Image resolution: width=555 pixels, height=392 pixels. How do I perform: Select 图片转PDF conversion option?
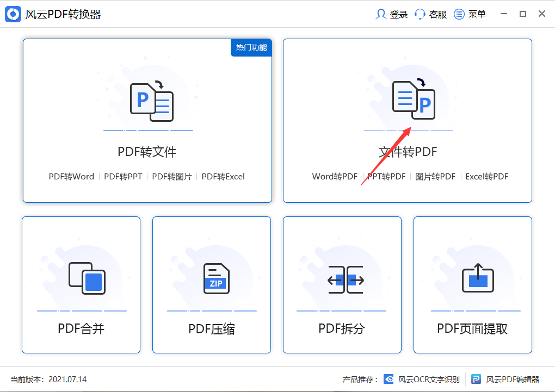click(435, 176)
